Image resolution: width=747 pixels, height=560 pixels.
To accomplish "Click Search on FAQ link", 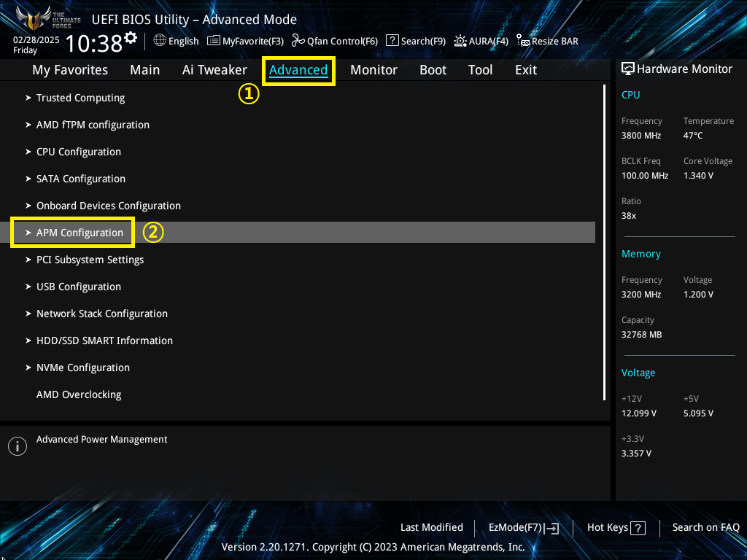I will pyautogui.click(x=706, y=528).
